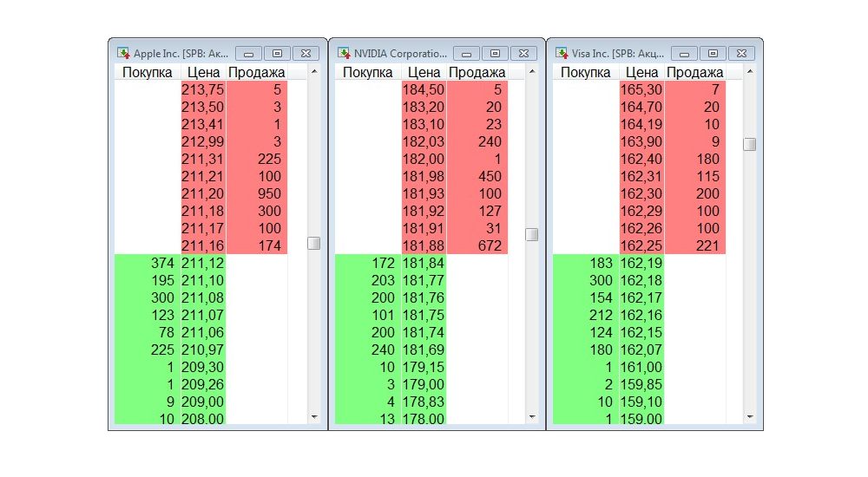868x477 pixels.
Task: Click the Покупка column header in Apple window
Action: 147,73
